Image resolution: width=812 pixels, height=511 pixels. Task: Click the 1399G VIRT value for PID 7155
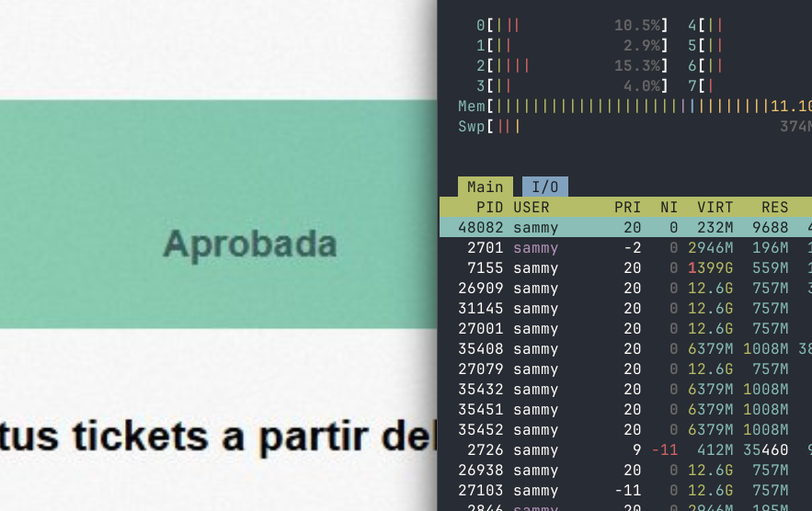coord(711,267)
